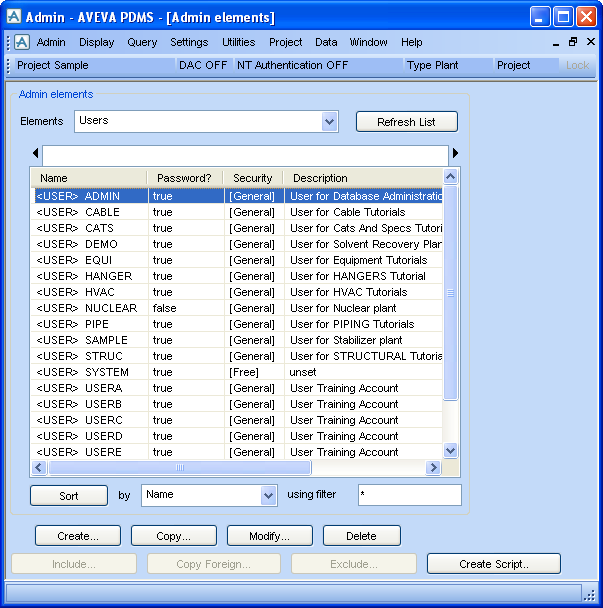
Task: Click the AVEVA logo in title bar
Action: pos(14,17)
